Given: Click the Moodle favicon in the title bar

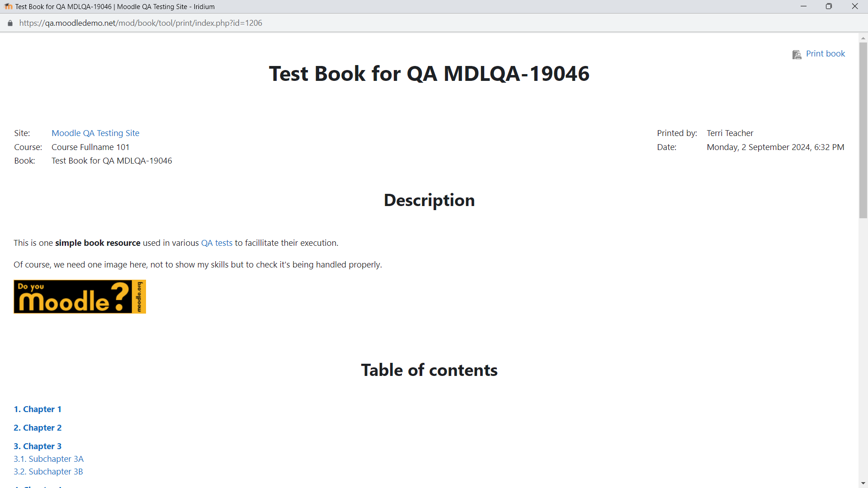Looking at the screenshot, I should click(x=8, y=6).
